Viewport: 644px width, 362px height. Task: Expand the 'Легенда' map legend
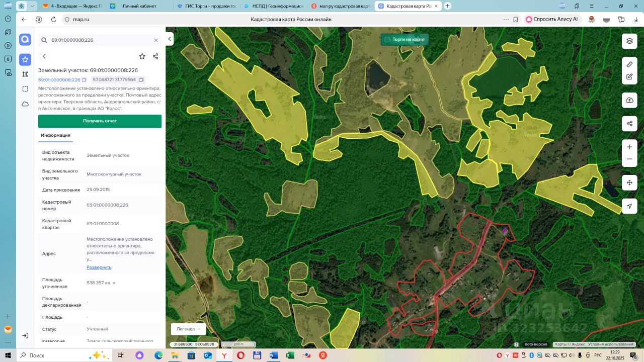coord(188,329)
